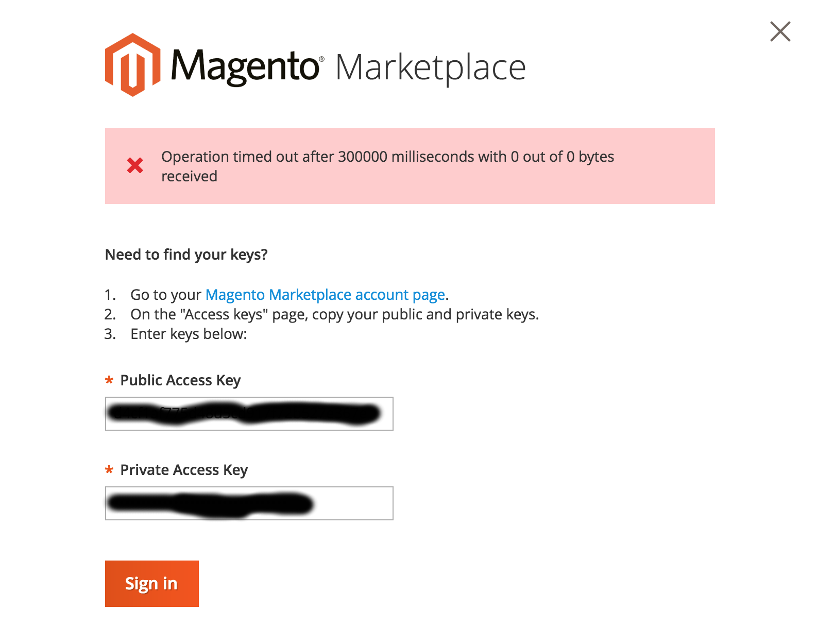Click the word "received" in the error banner
Screen dimensions: 817x644
[189, 176]
